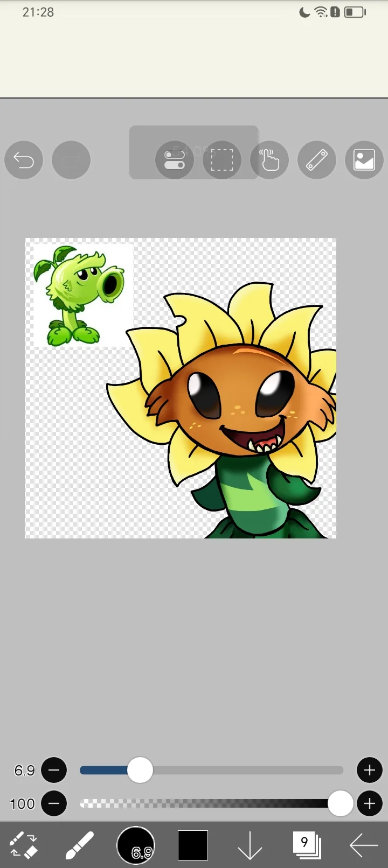Image resolution: width=388 pixels, height=868 pixels.
Task: Tap the moon do-not-disturb status icon
Action: [305, 12]
